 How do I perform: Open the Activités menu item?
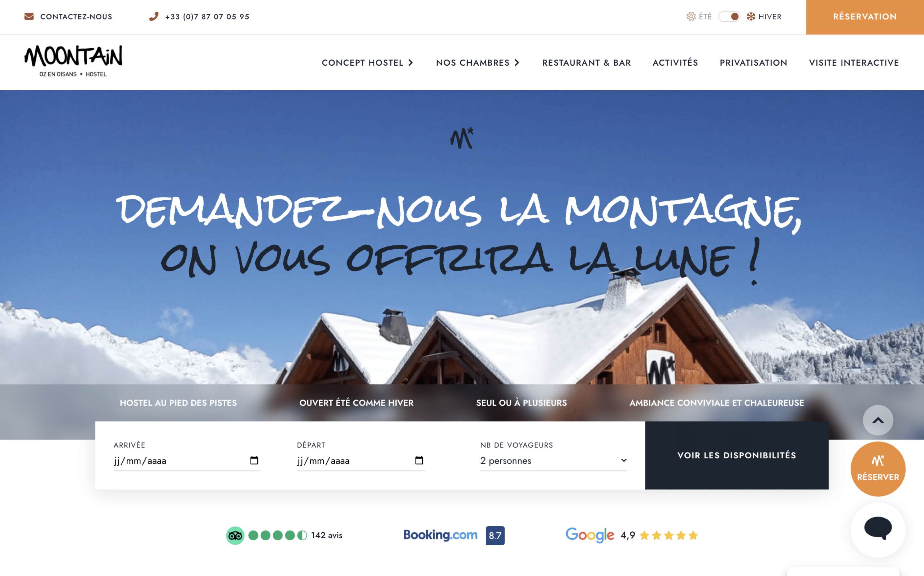675,62
